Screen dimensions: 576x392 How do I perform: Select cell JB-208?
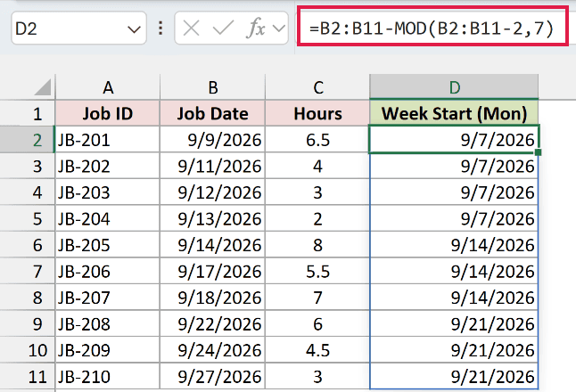[108, 323]
